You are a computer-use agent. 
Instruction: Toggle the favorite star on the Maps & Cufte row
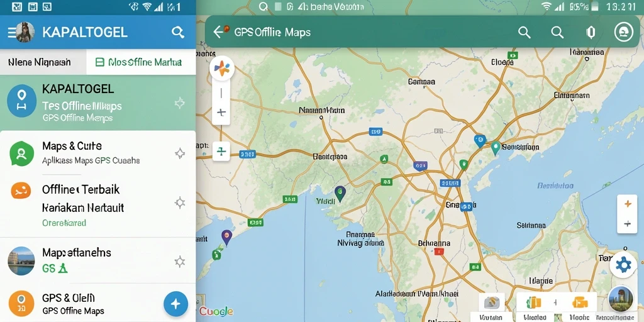point(179,153)
